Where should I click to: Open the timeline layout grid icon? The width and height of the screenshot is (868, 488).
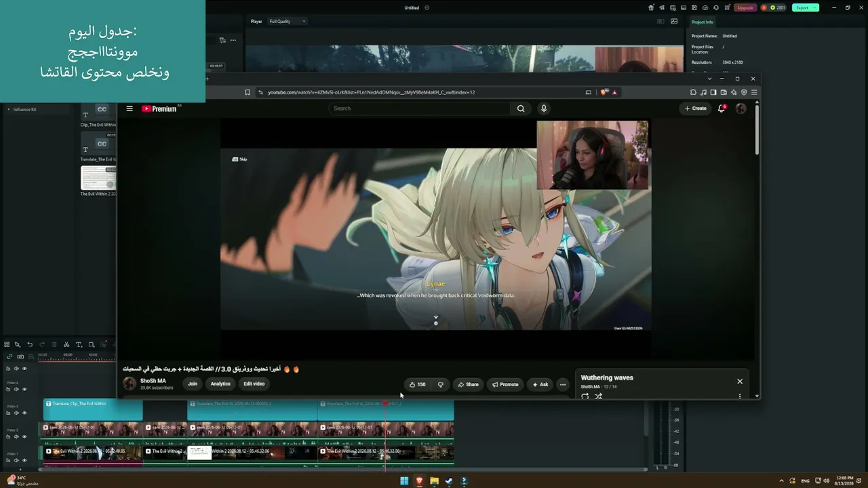point(7,344)
